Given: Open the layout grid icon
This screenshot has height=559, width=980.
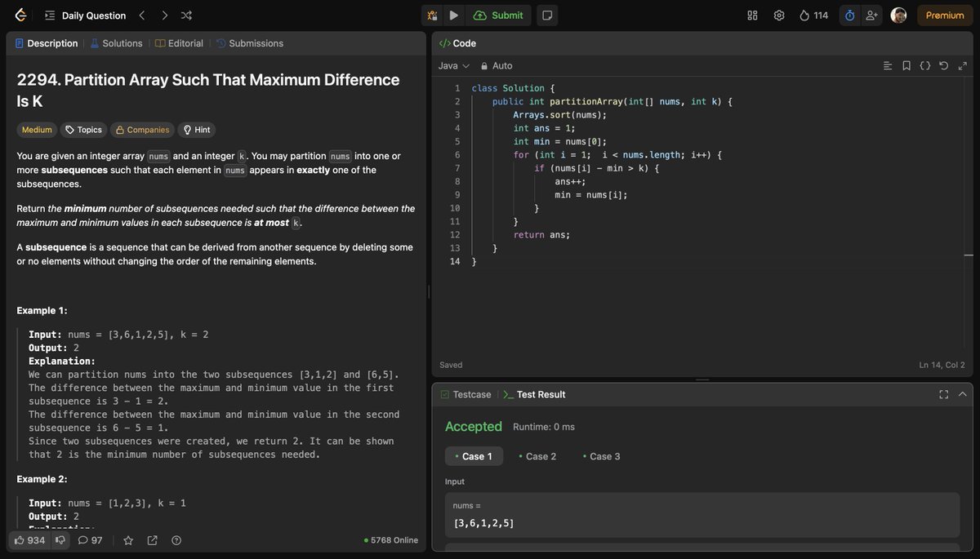Looking at the screenshot, I should point(752,16).
